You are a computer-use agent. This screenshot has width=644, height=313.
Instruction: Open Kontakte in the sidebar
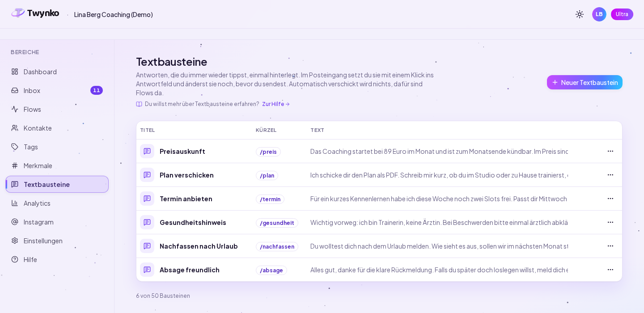[x=57, y=128]
